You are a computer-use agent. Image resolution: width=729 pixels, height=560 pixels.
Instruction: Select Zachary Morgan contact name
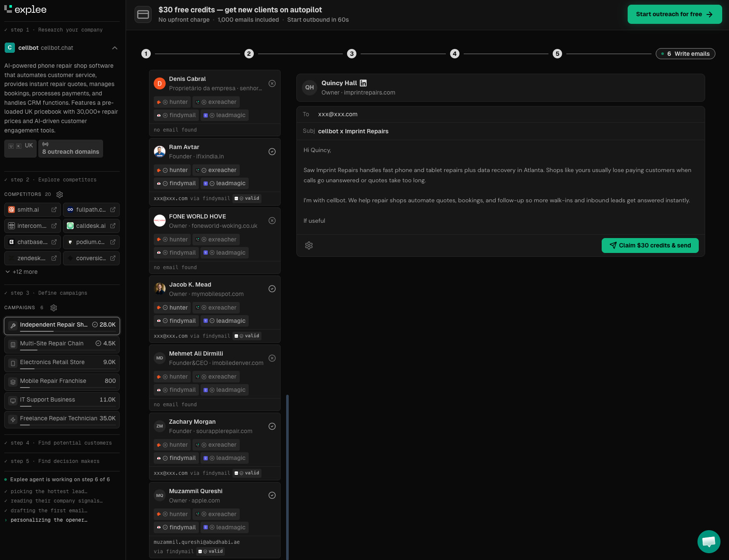(x=192, y=422)
